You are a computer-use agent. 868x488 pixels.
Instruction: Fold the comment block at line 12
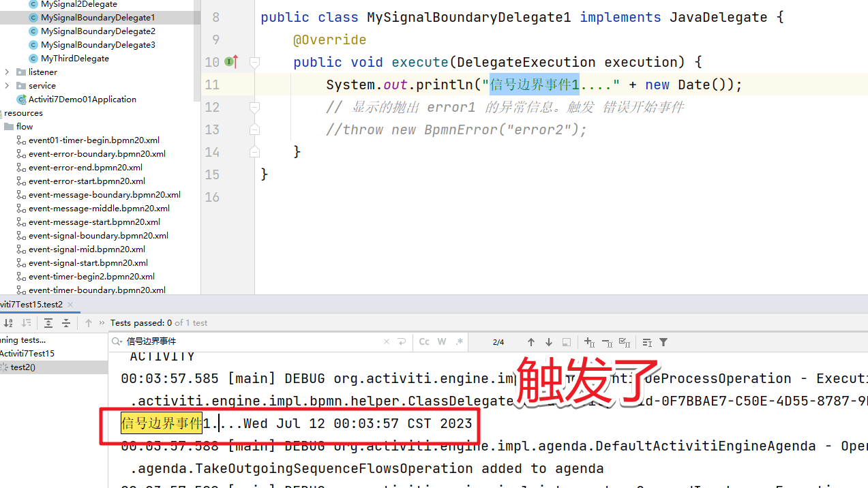(x=254, y=107)
